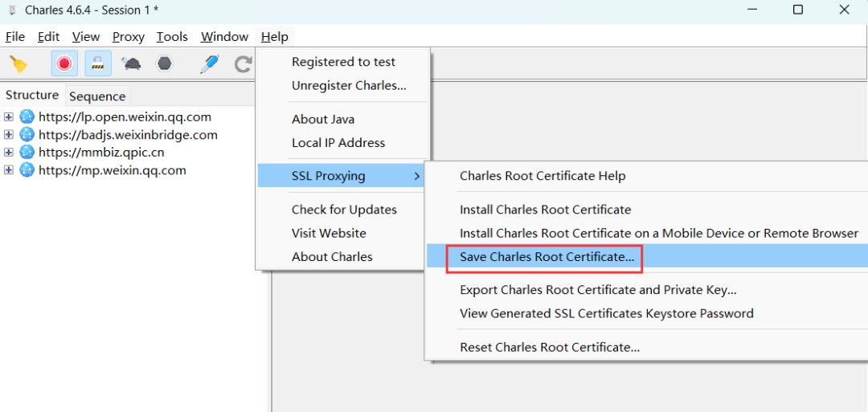This screenshot has height=412, width=868.
Task: Open the Proxy menu
Action: click(129, 37)
